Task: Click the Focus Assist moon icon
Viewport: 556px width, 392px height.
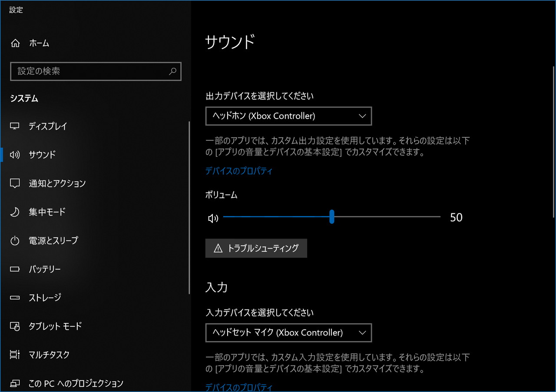Action: pos(15,212)
